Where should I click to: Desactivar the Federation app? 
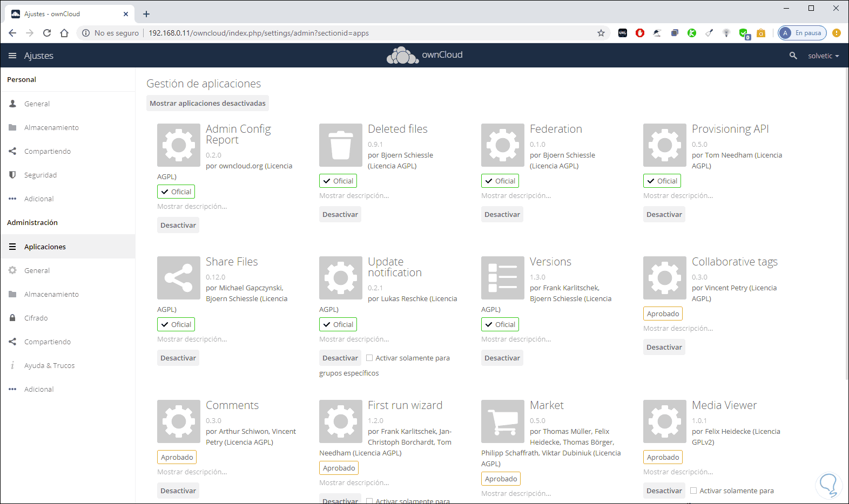[x=502, y=214]
